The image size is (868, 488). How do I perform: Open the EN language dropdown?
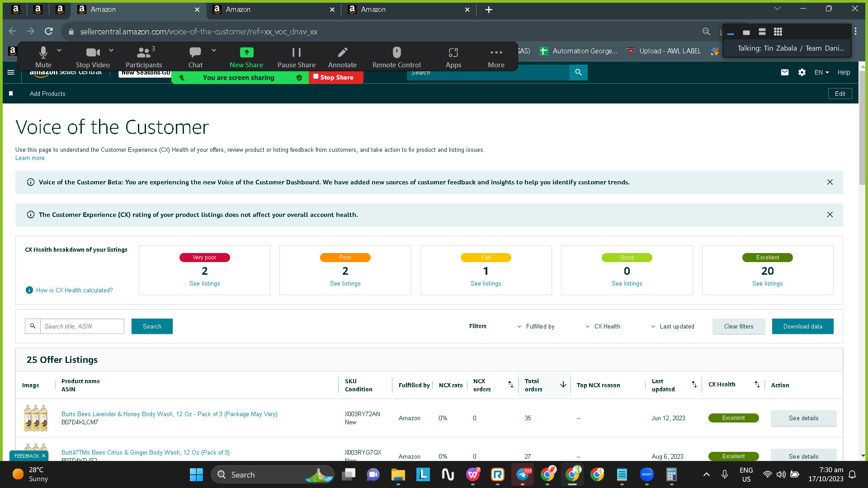coord(822,72)
